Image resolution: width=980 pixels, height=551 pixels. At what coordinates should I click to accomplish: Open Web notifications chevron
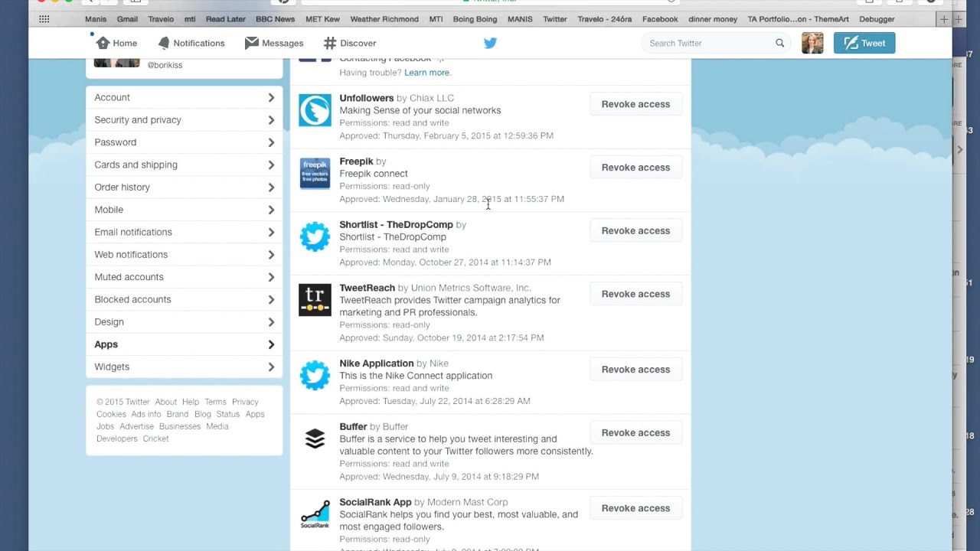[x=271, y=254]
